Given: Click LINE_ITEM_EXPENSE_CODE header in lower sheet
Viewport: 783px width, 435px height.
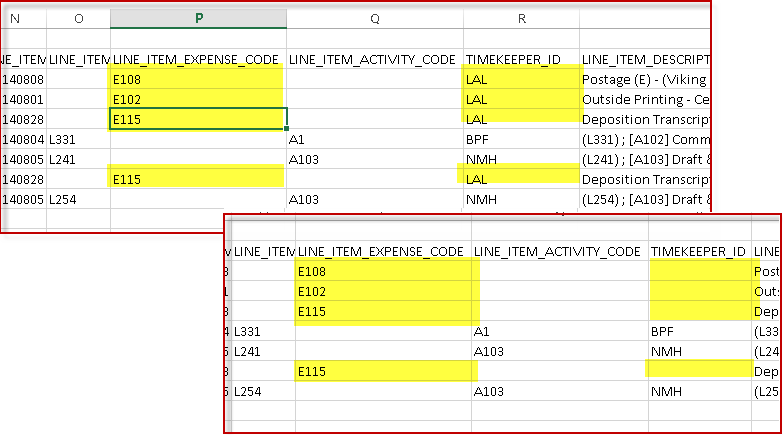Looking at the screenshot, I should click(383, 251).
